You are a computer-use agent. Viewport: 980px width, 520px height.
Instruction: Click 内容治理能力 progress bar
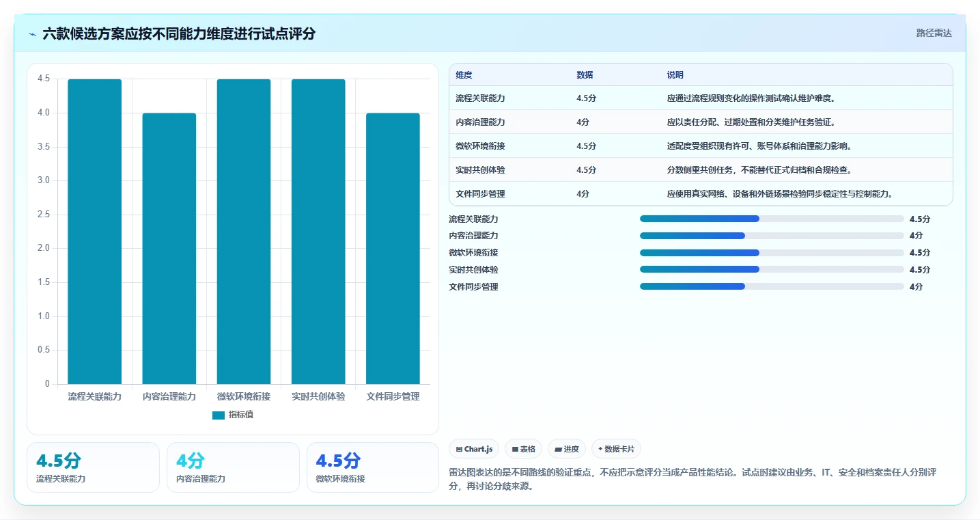point(772,236)
